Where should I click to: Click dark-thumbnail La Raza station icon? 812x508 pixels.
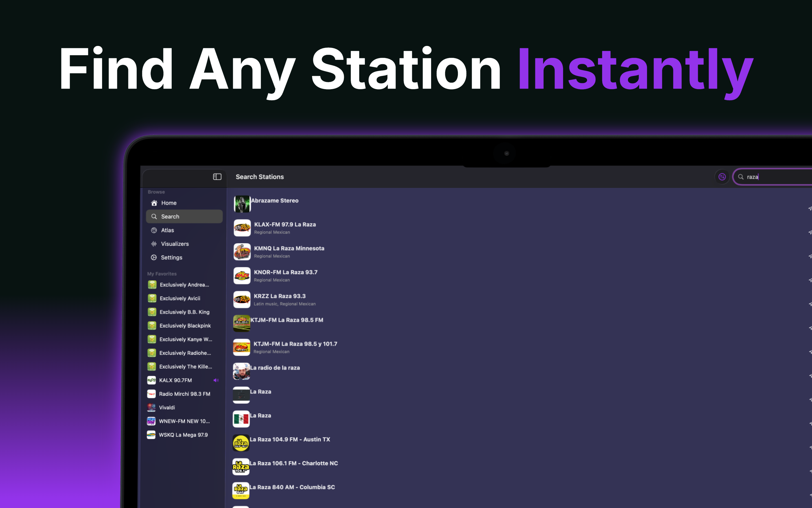[241, 395]
